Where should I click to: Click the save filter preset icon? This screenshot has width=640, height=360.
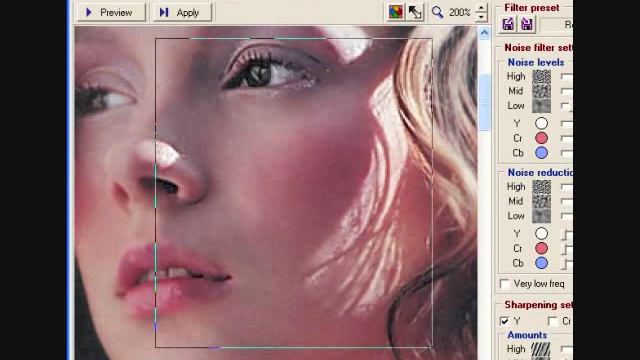527,24
